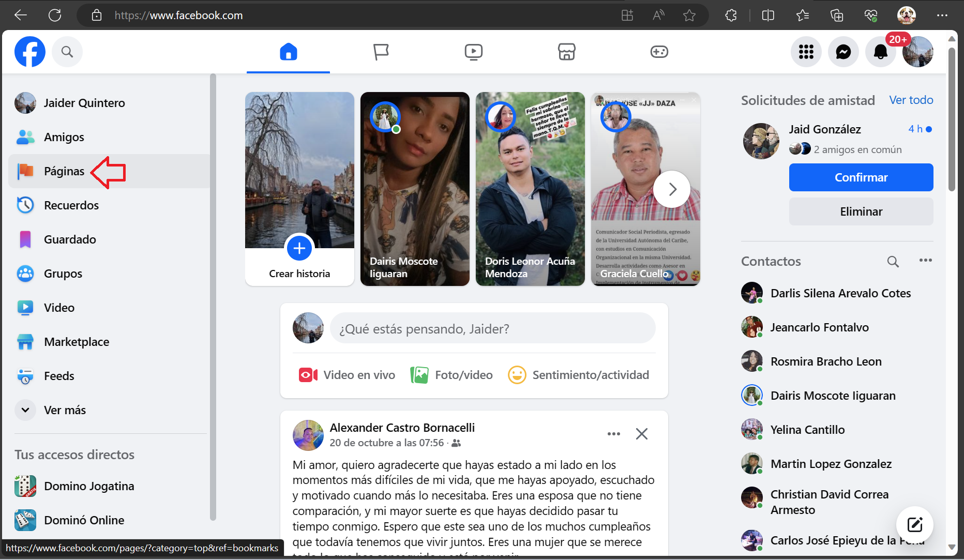Open the Crear historia story card

click(x=299, y=189)
